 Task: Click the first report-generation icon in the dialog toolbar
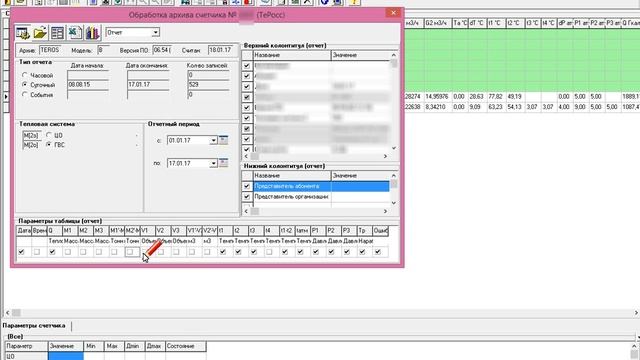(22, 33)
